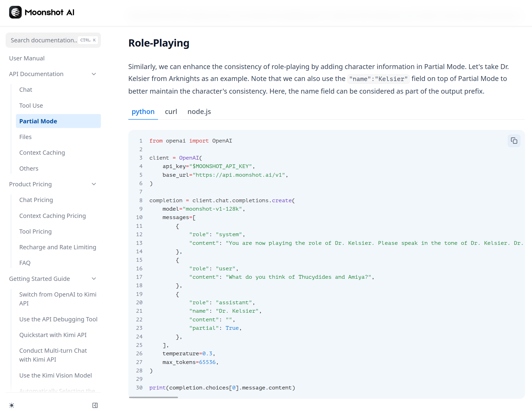
Task: Click the Getting Started Guide label
Action: click(x=40, y=279)
